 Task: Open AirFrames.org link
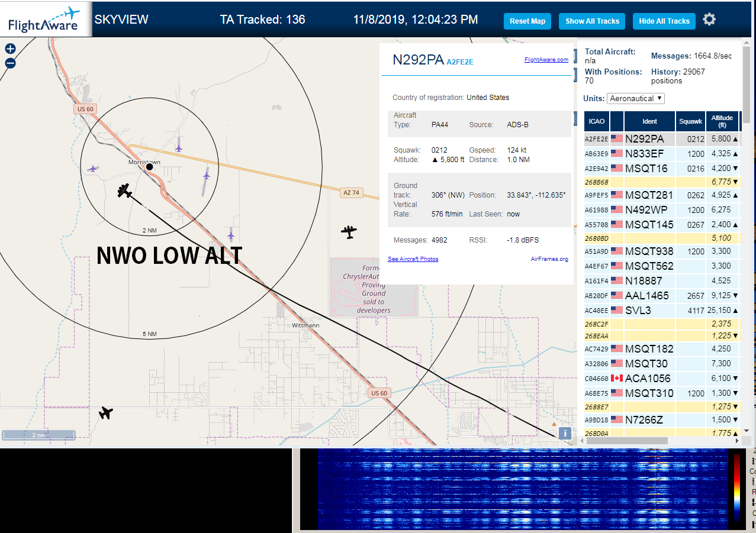[x=549, y=259]
